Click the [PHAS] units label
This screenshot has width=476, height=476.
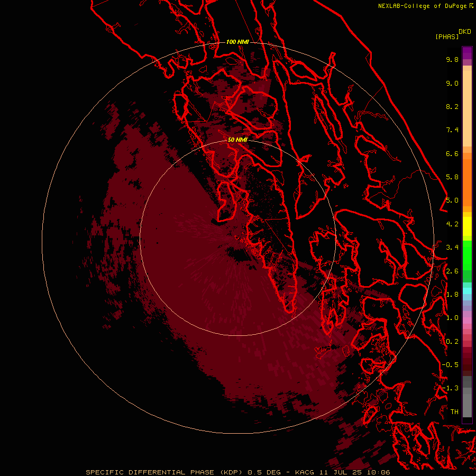click(x=447, y=37)
